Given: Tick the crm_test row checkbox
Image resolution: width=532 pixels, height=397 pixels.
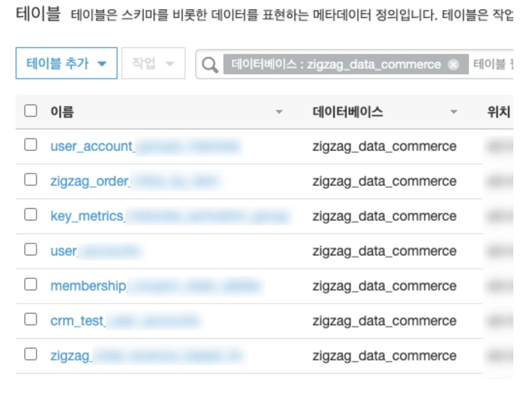Looking at the screenshot, I should [x=30, y=319].
